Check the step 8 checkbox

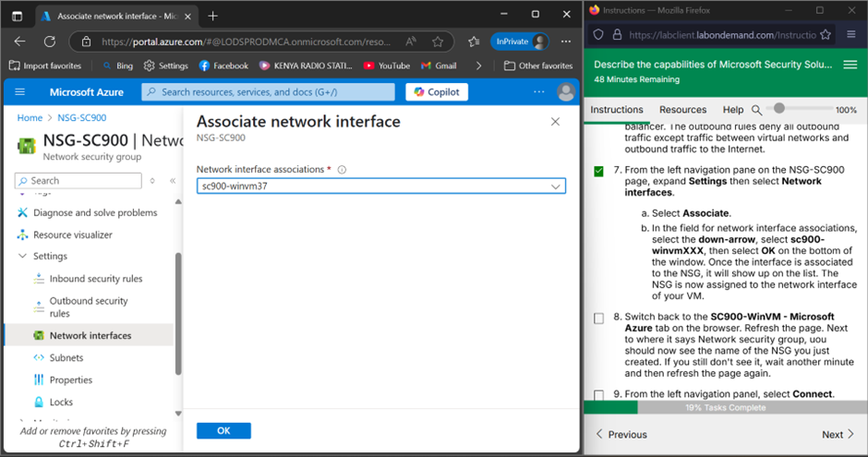point(598,318)
